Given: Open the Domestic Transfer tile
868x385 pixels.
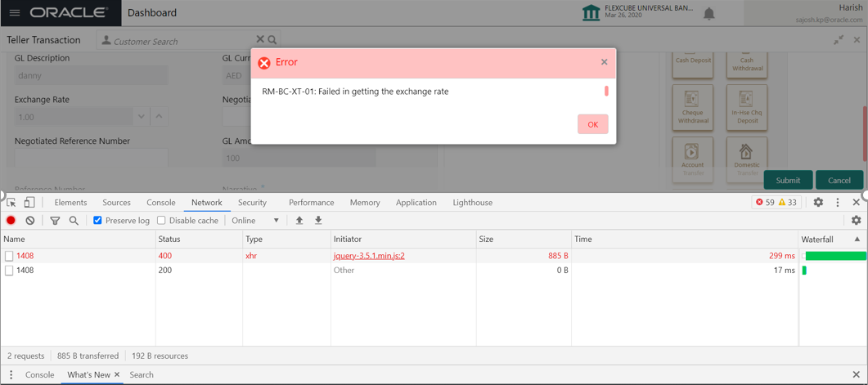Looking at the screenshot, I should point(747,159).
